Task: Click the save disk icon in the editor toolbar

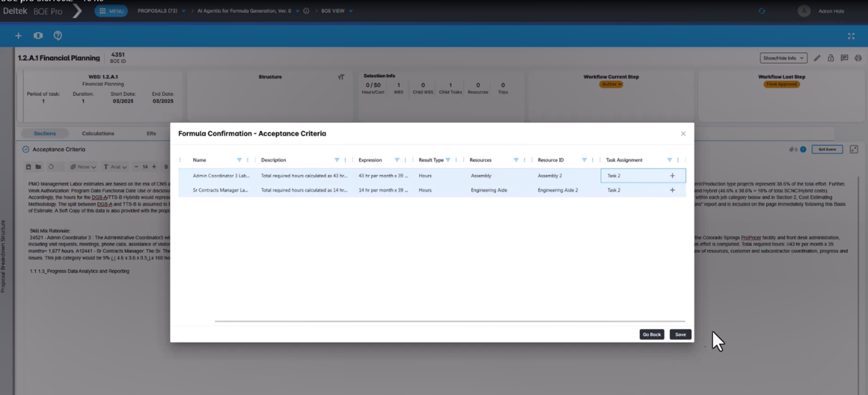Action: [28, 167]
